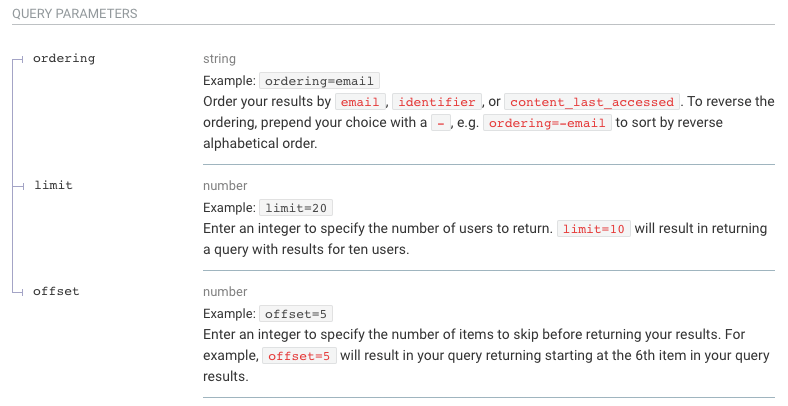Click the offset=5 example code box
Viewport: 788px width, 406px height.
click(x=296, y=314)
